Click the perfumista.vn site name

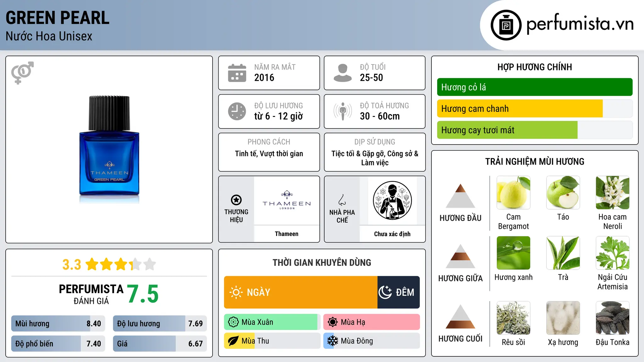(580, 24)
